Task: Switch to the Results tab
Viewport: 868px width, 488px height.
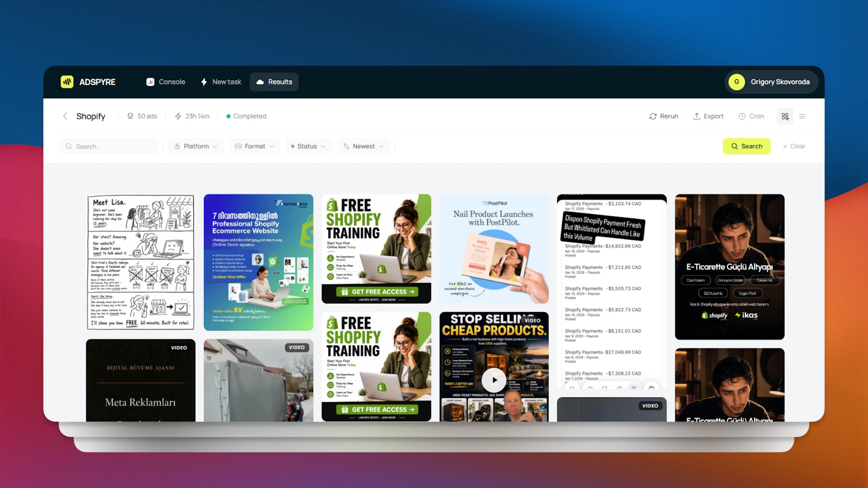Action: click(x=274, y=82)
